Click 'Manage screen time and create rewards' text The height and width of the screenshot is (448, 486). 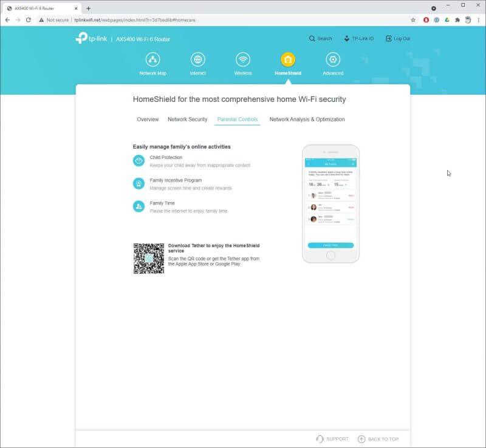(x=191, y=188)
